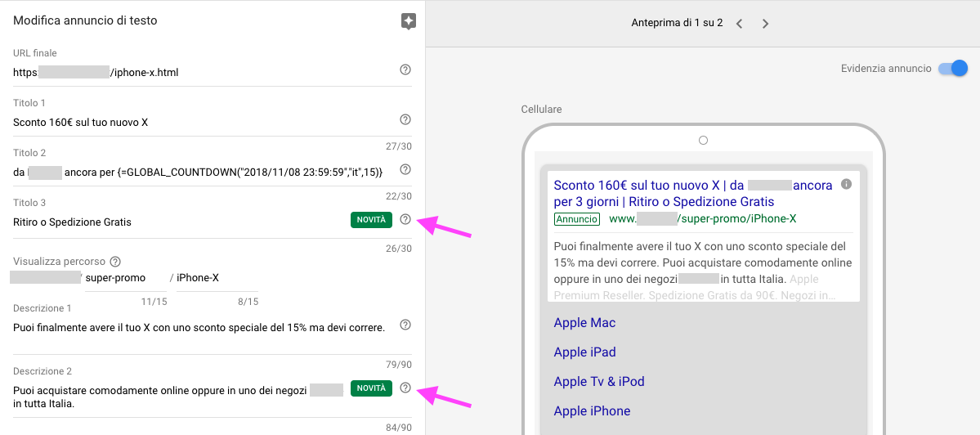Open help icon for Descrizione 1
Image resolution: width=980 pixels, height=435 pixels.
coord(405,325)
